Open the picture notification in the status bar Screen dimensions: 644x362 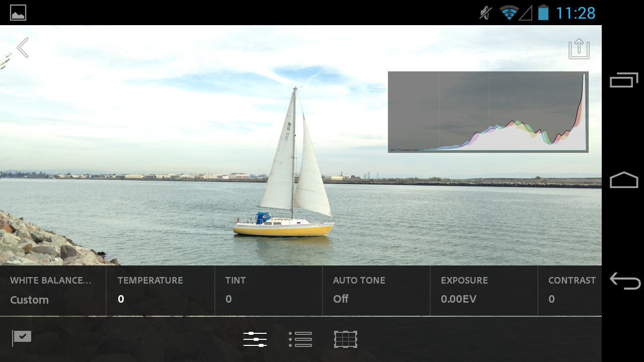point(18,13)
